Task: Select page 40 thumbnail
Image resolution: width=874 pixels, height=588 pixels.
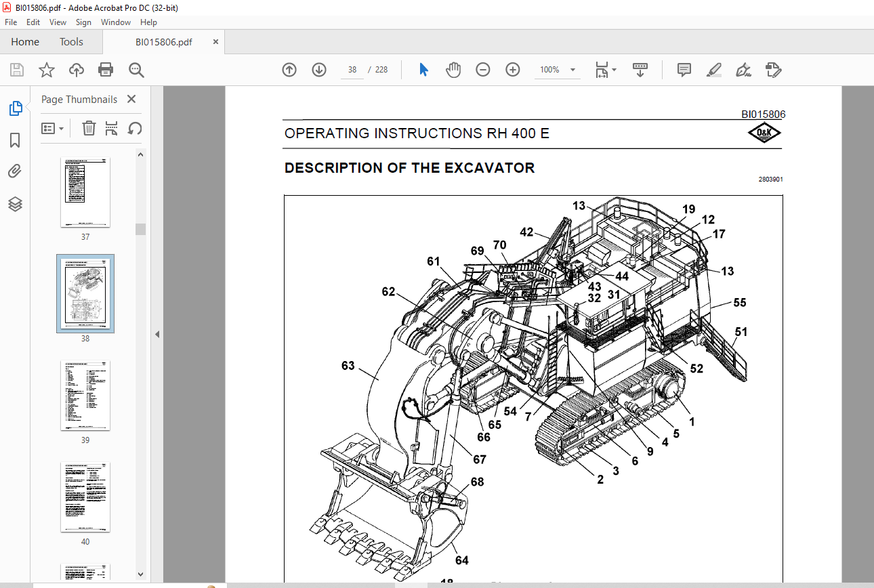Action: (x=85, y=497)
